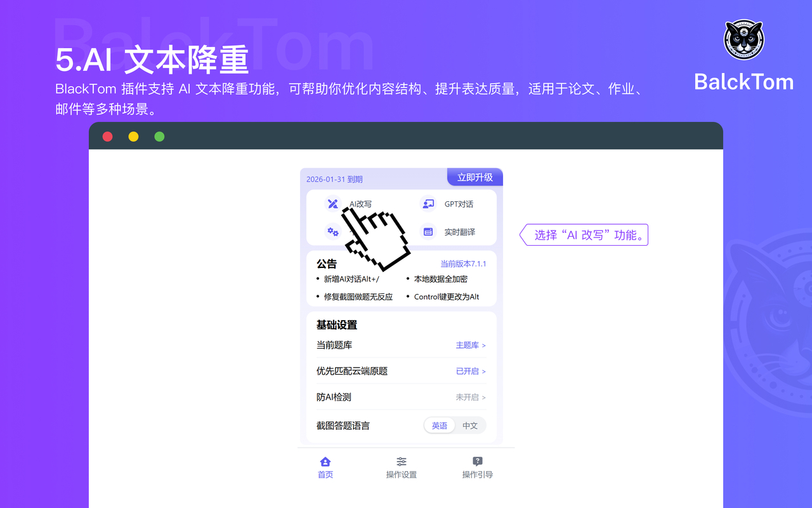Screen dimensions: 812x508
Task: Click the 优先匹配云端原题 setting label
Action: 352,371
